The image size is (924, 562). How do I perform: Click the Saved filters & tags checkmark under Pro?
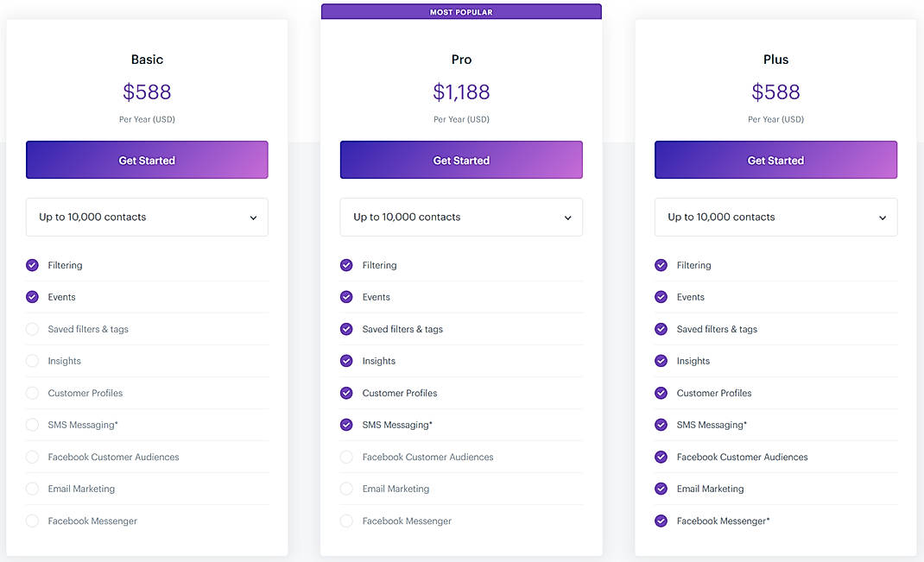346,329
